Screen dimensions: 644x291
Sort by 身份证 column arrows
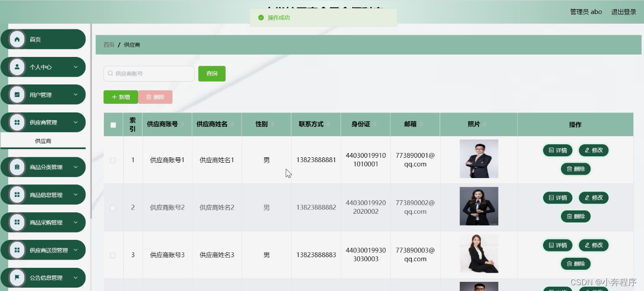(x=375, y=125)
